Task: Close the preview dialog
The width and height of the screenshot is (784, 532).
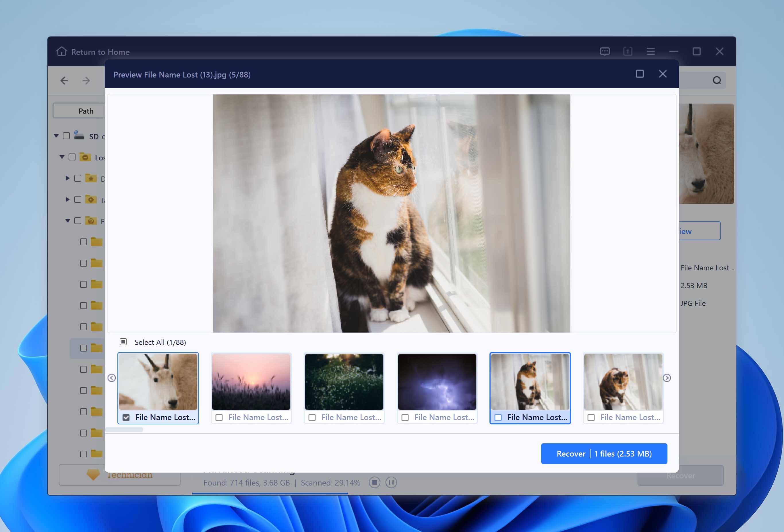Action: (x=663, y=74)
